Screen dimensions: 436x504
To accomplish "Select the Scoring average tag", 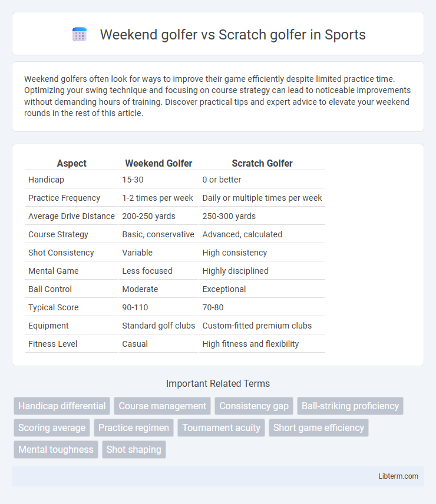I will 52,427.
